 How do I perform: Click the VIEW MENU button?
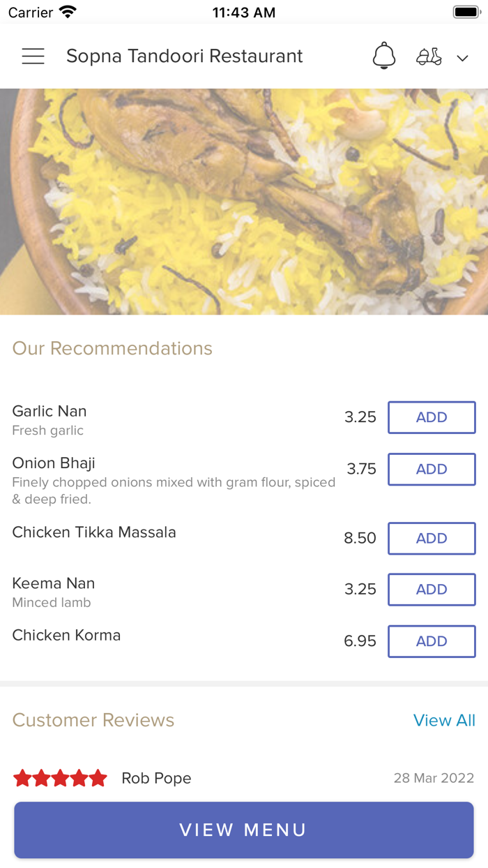click(244, 830)
